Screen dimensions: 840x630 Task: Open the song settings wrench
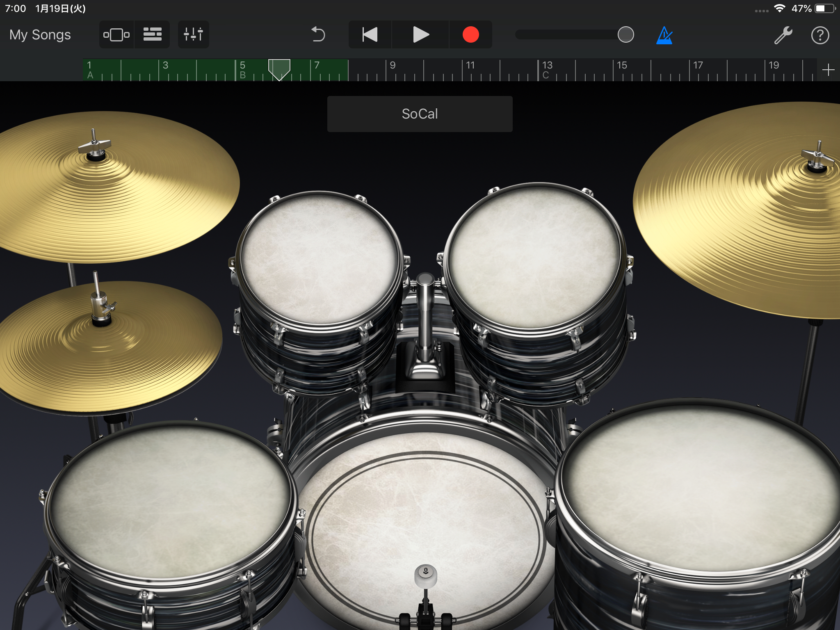(783, 35)
